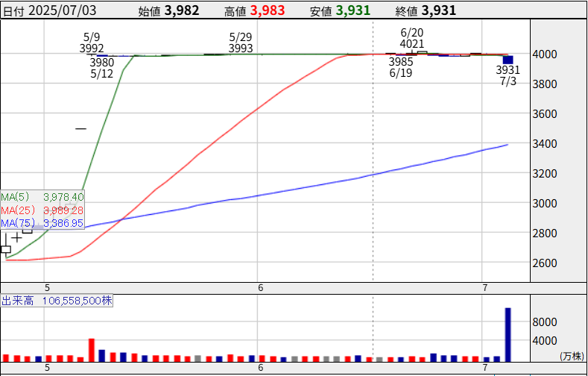
Task: Click the low price 3,931 in header
Action: click(353, 10)
